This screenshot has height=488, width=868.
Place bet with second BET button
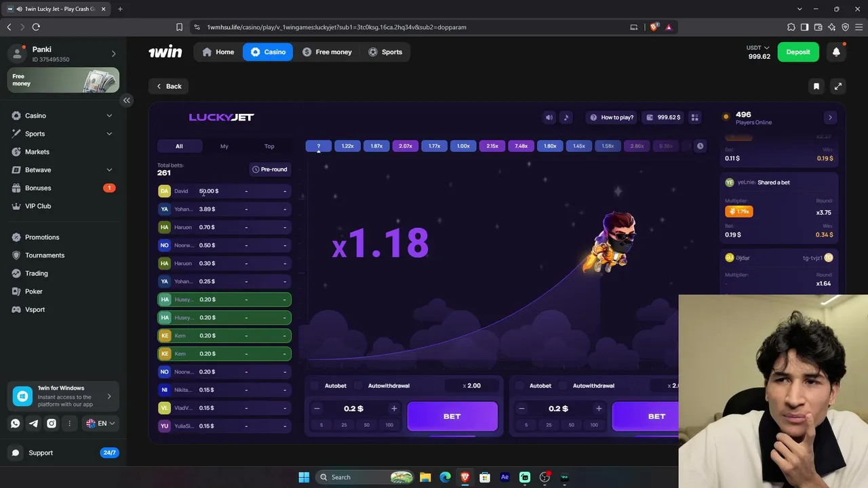pyautogui.click(x=646, y=416)
